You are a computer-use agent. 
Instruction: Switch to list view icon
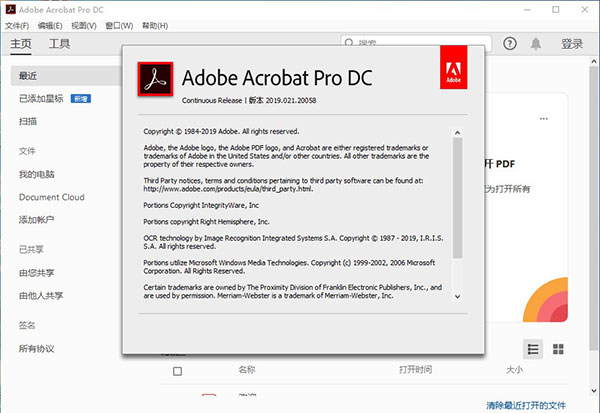pyautogui.click(x=533, y=349)
